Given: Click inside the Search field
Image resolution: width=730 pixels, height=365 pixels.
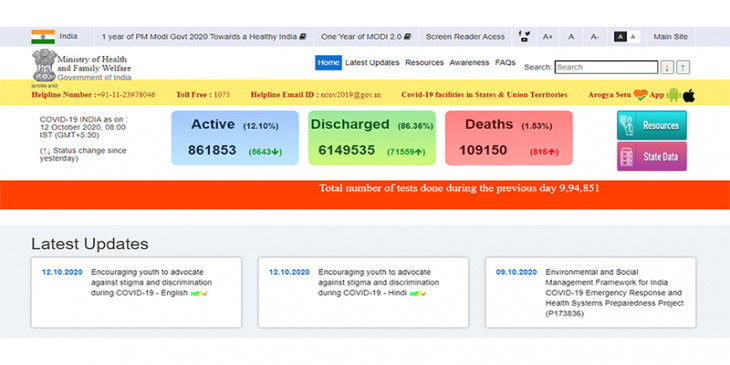Looking at the screenshot, I should (x=606, y=67).
